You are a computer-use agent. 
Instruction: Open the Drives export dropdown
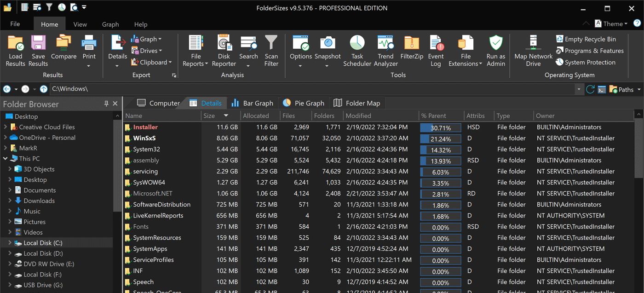[147, 51]
